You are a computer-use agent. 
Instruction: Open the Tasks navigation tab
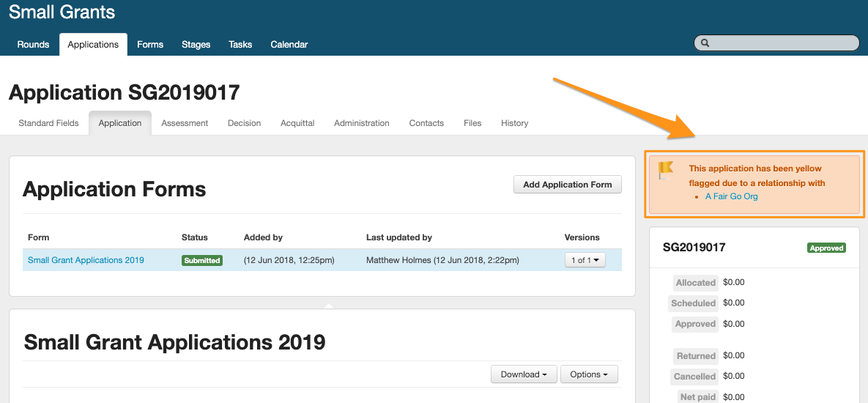click(240, 45)
